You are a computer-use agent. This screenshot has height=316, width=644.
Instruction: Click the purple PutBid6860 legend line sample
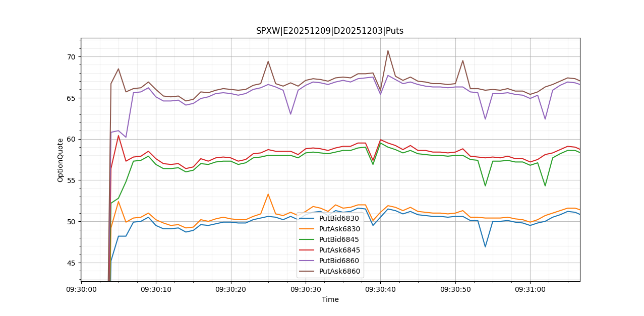click(308, 261)
